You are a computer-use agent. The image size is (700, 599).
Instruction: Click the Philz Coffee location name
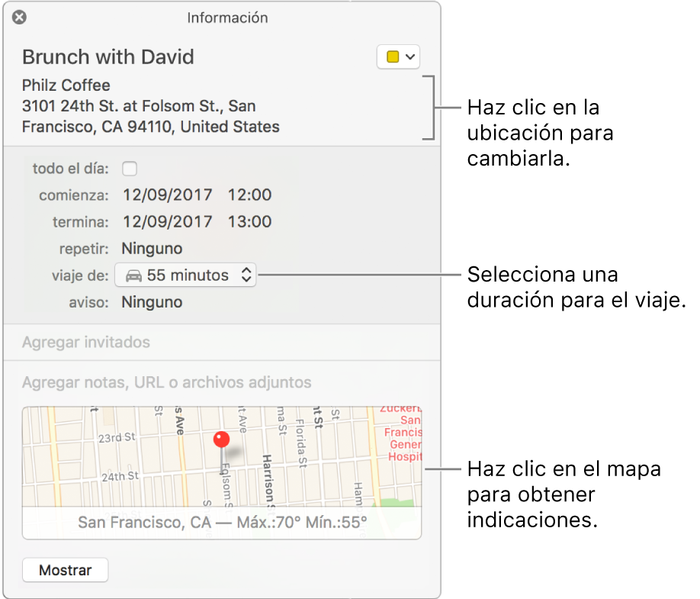click(x=66, y=85)
